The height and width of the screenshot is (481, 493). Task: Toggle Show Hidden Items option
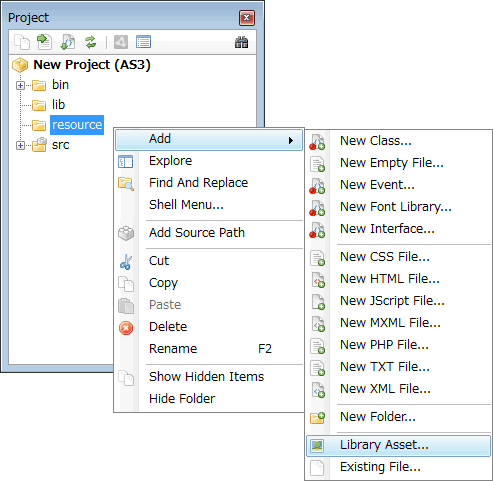pyautogui.click(x=206, y=377)
